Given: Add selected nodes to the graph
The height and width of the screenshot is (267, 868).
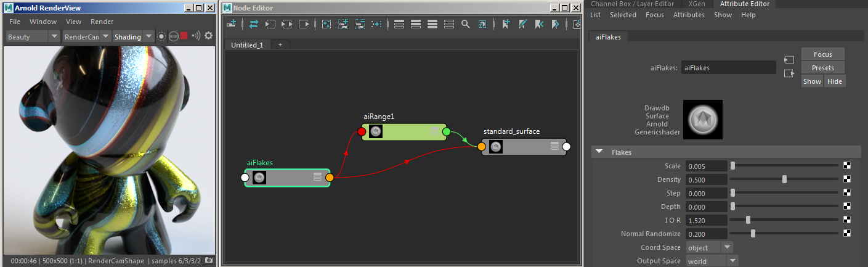Looking at the screenshot, I should coord(343,24).
